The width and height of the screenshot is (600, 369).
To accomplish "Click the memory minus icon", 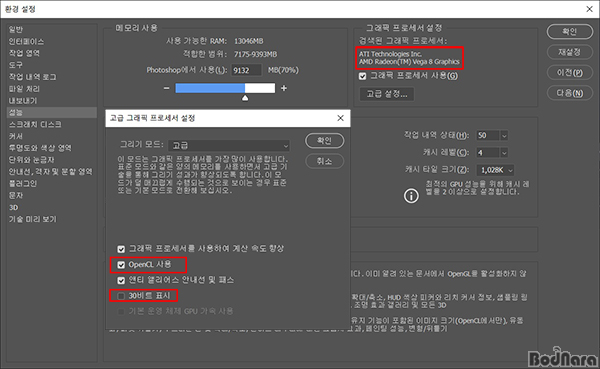I will [166, 88].
